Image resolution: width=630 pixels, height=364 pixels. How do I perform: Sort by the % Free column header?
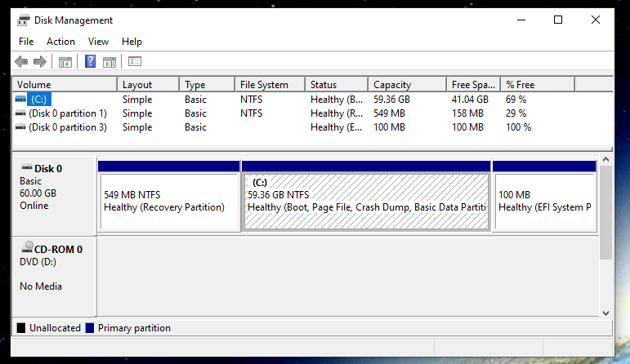click(x=538, y=85)
